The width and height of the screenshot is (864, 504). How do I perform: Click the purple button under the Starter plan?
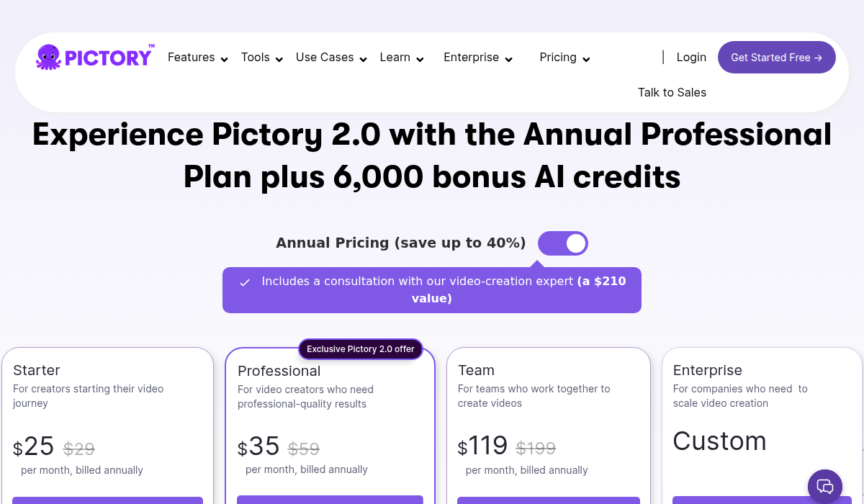tap(107, 502)
